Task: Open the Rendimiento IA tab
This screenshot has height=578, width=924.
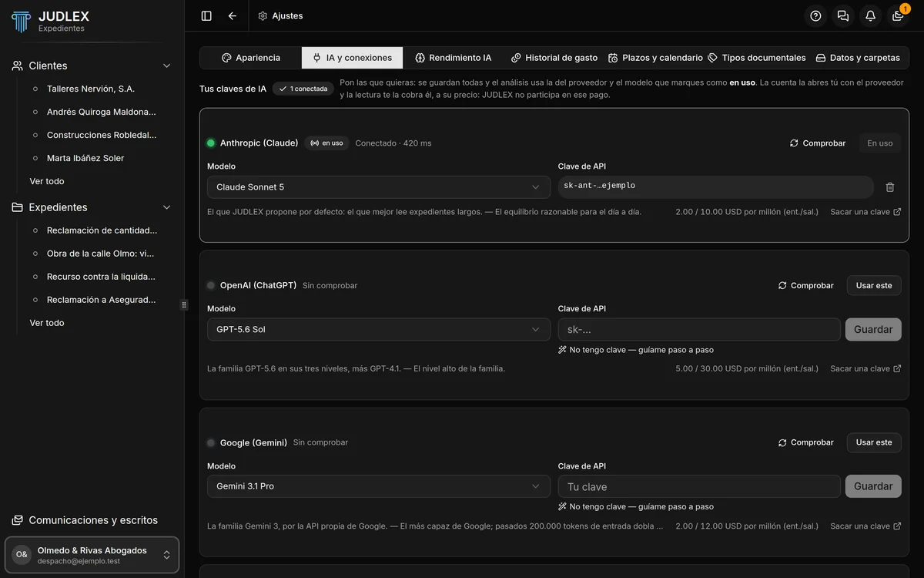Action: coord(453,58)
